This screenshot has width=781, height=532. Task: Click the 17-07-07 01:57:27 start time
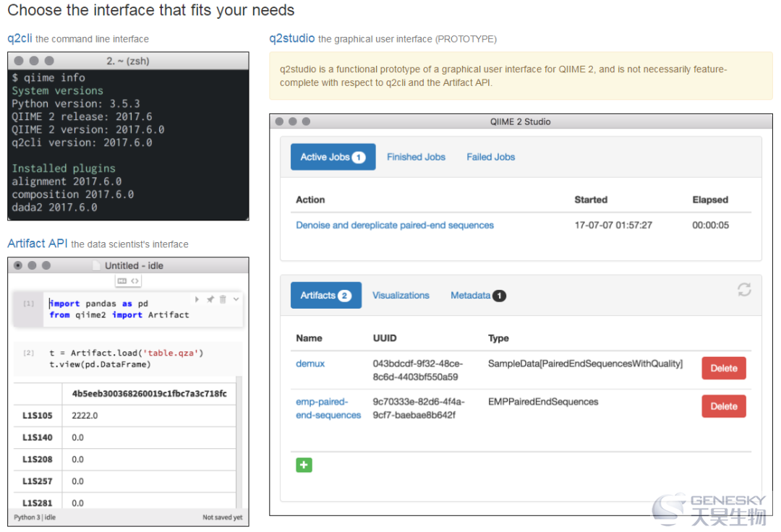click(613, 225)
